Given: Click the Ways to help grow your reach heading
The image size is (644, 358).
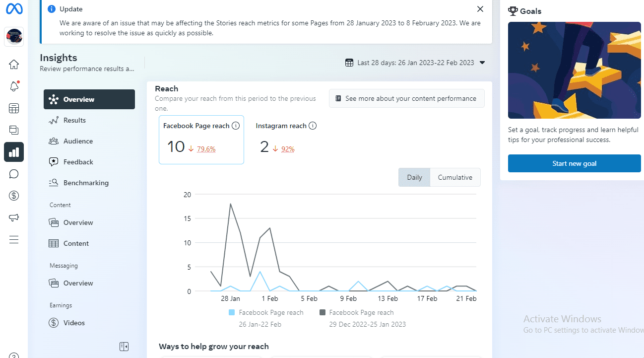Looking at the screenshot, I should pyautogui.click(x=214, y=346).
